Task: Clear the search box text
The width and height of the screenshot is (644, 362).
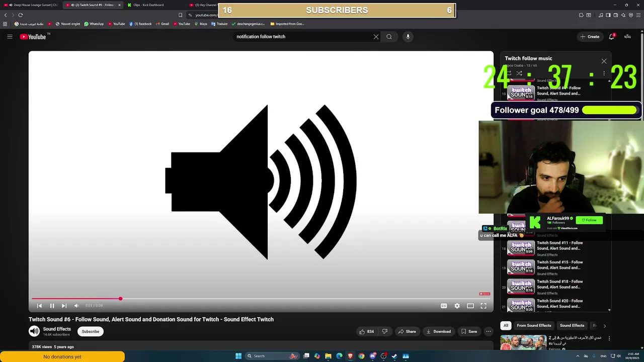Action: pos(376,37)
